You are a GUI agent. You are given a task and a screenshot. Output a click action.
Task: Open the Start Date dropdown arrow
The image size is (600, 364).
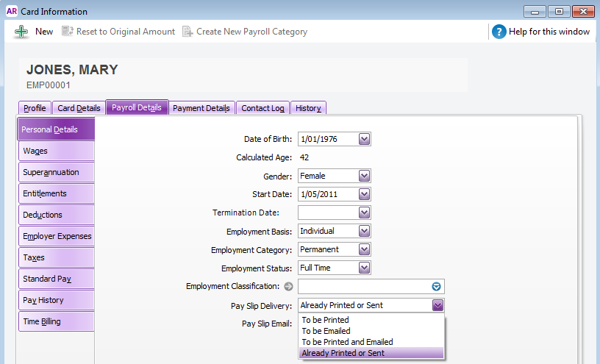point(364,194)
